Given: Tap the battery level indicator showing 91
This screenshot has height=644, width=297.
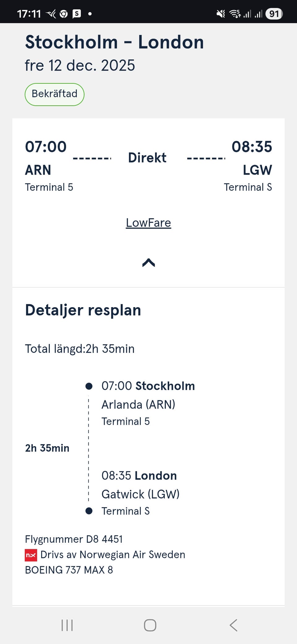Looking at the screenshot, I should 274,14.
